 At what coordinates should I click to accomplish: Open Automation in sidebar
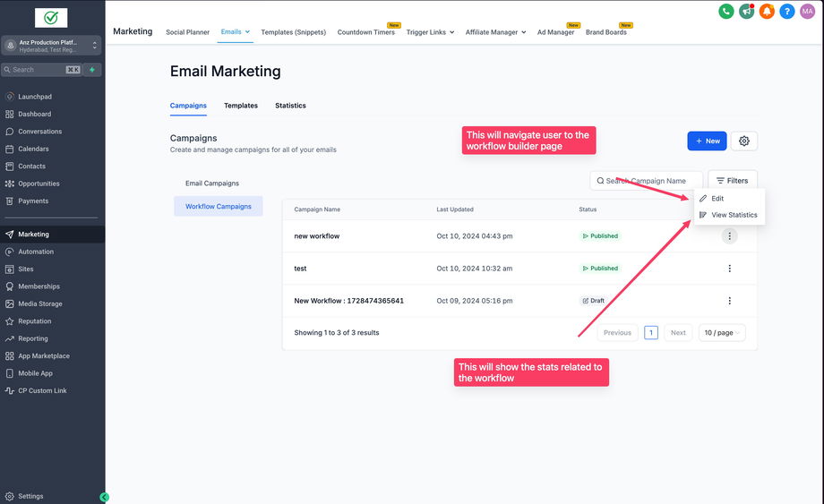[x=36, y=252]
